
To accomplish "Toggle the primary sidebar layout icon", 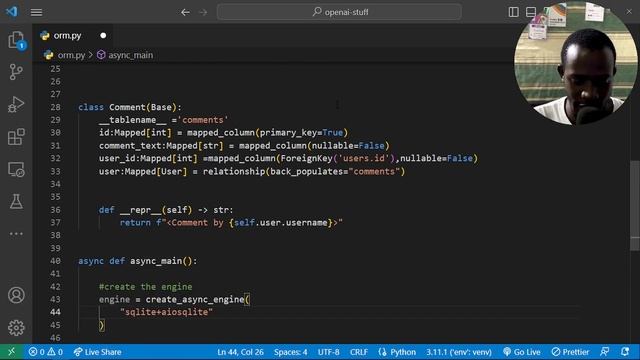I will click(x=513, y=12).
